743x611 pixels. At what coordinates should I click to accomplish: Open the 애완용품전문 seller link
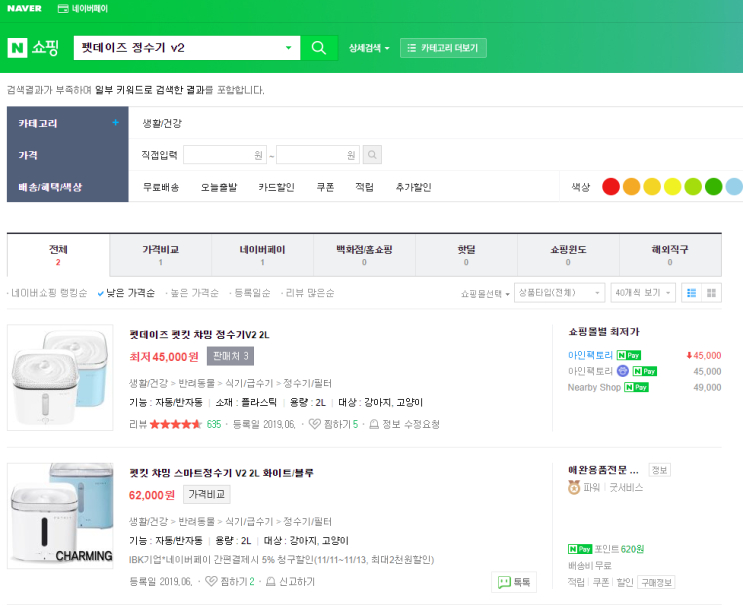click(x=603, y=470)
